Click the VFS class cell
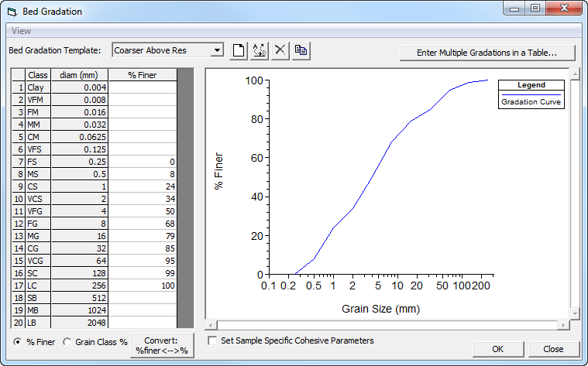 point(38,149)
